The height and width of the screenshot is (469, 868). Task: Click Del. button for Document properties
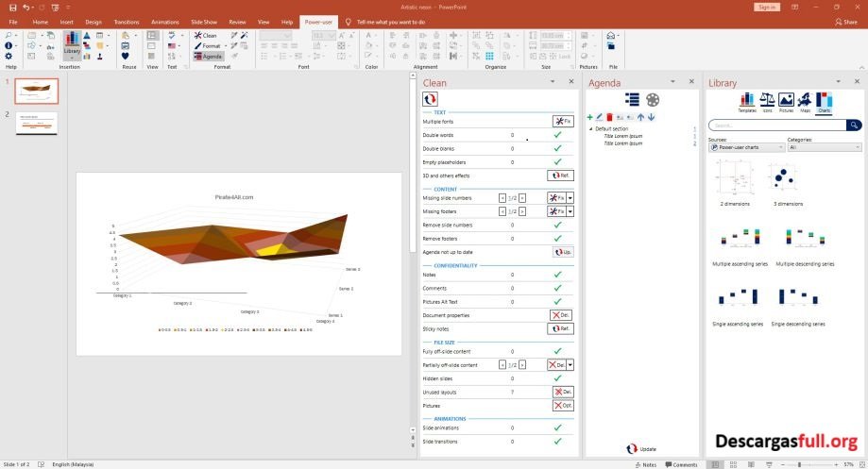click(x=561, y=315)
